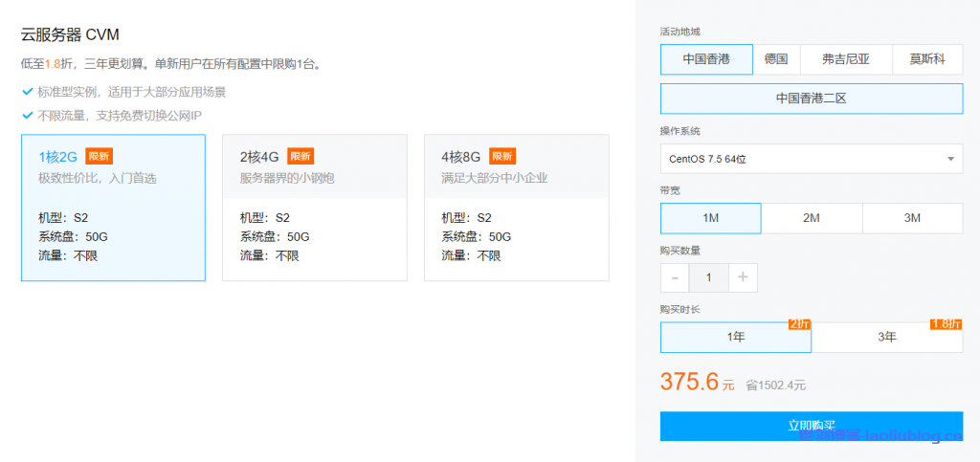
Task: Click the 低至1.8折 promotion line
Action: (x=172, y=64)
